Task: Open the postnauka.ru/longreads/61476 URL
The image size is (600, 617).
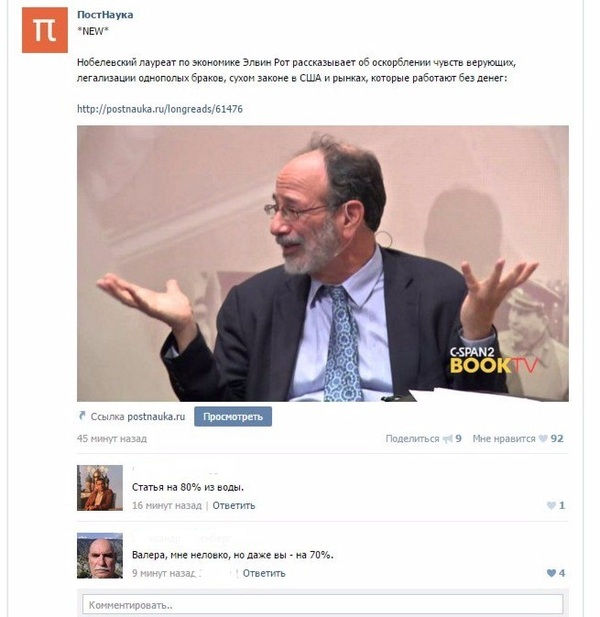Action: point(160,109)
